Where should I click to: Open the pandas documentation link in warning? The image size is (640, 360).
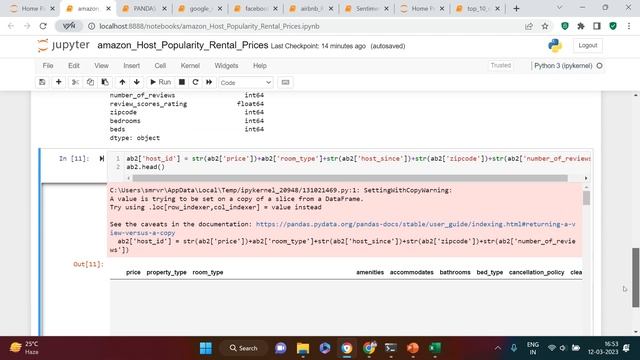click(x=342, y=228)
